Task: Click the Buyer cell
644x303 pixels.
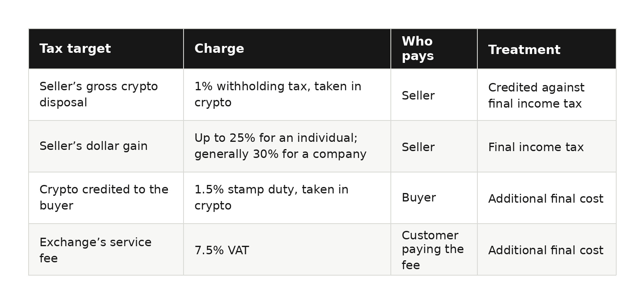Action: [x=434, y=198]
